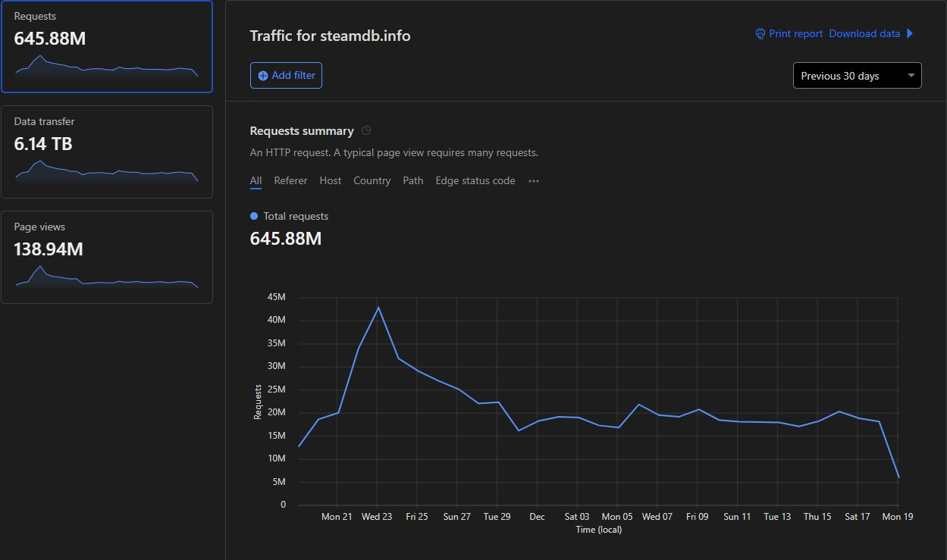
Task: Switch to the Edge status code tab
Action: 475,181
